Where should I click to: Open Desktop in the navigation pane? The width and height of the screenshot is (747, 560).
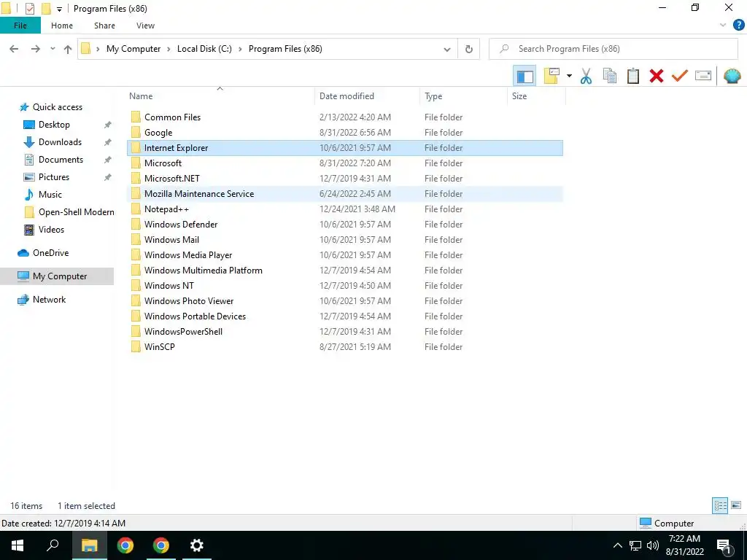click(54, 125)
